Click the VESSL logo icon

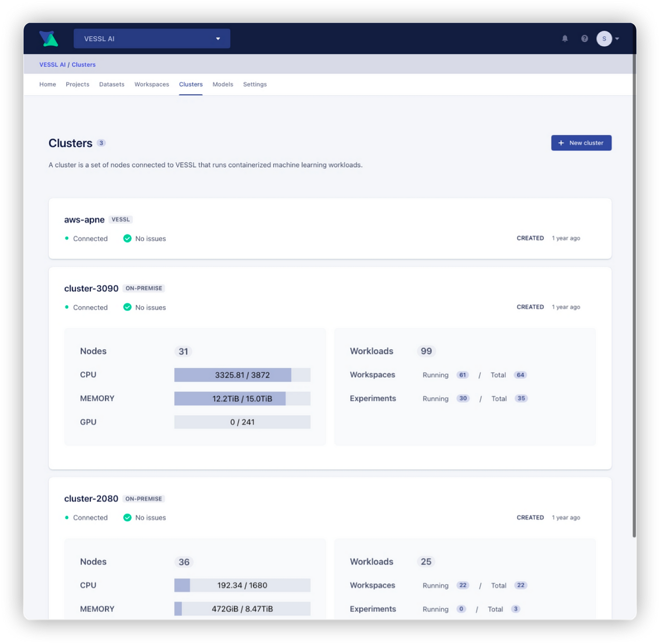coord(49,39)
